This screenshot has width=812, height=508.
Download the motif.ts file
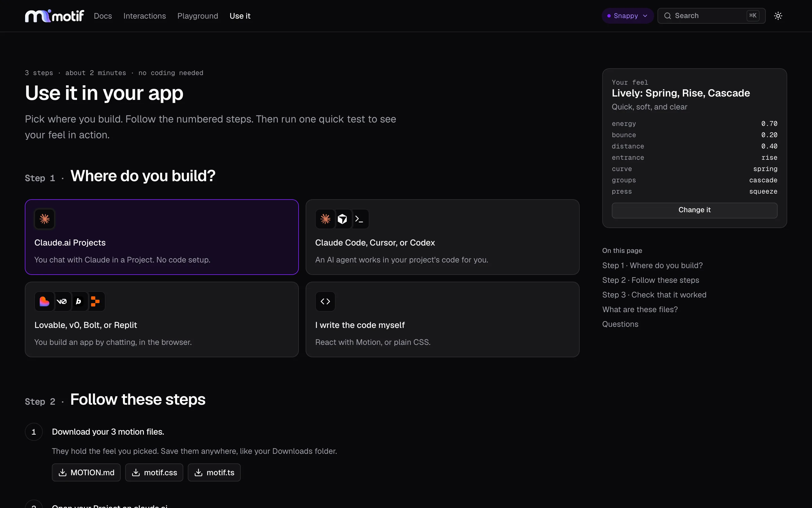(214, 472)
